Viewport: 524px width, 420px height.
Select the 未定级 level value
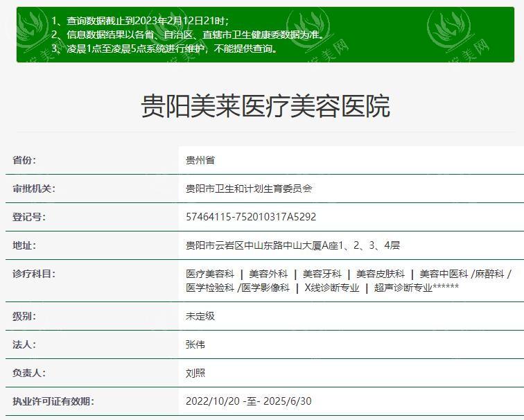pyautogui.click(x=200, y=316)
